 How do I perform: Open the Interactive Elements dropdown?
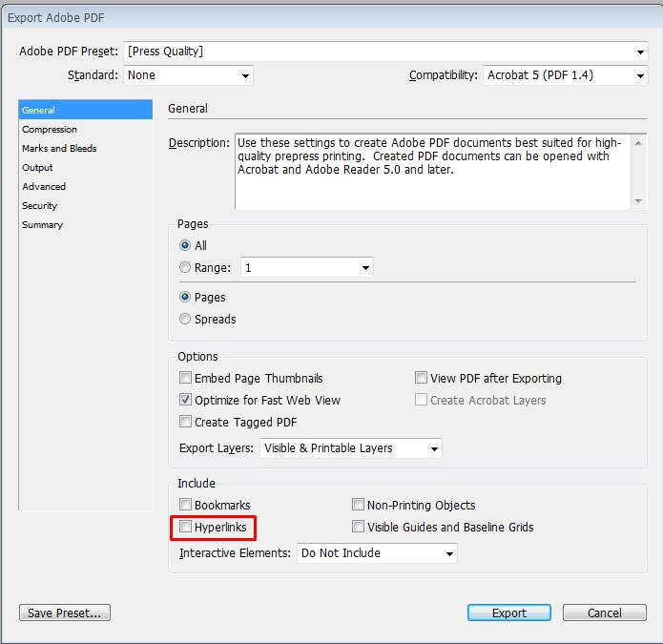[x=377, y=553]
